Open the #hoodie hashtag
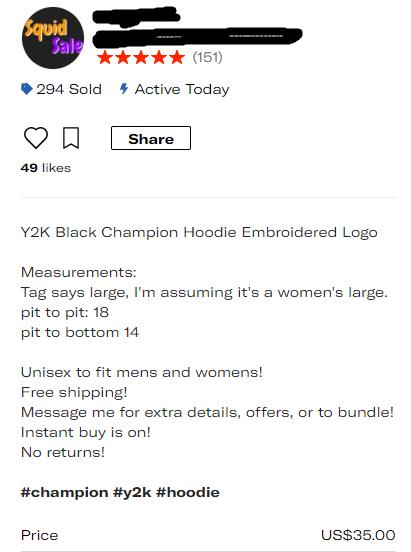The width and height of the screenshot is (411, 552). click(x=188, y=492)
